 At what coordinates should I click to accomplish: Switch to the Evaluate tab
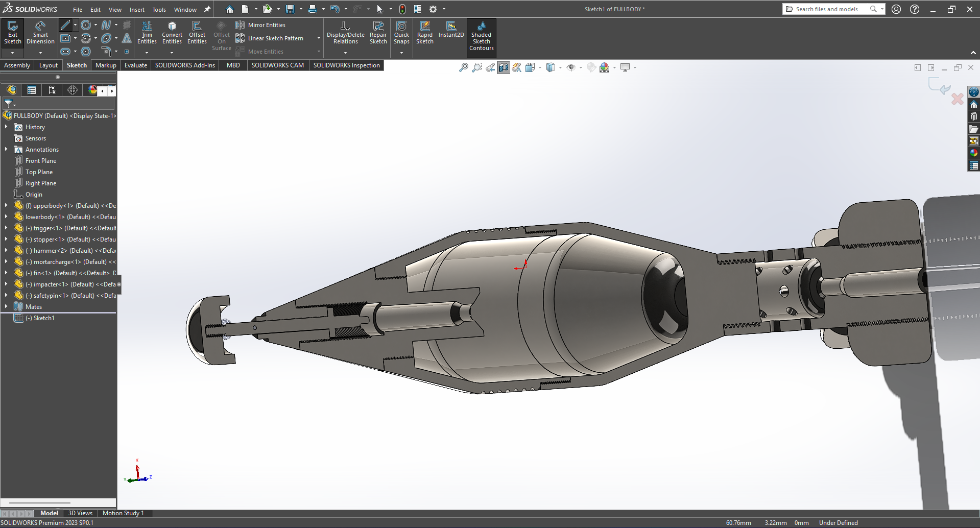pos(136,65)
